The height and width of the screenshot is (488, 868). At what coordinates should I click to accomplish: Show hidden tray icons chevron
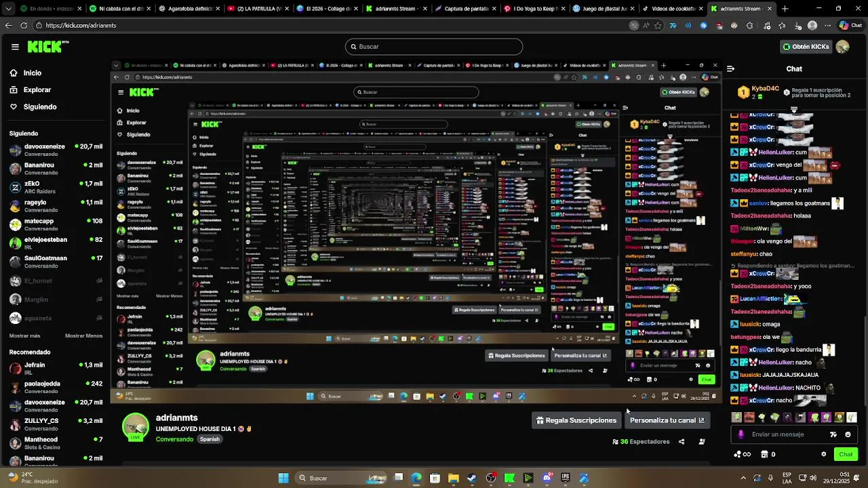point(743,478)
